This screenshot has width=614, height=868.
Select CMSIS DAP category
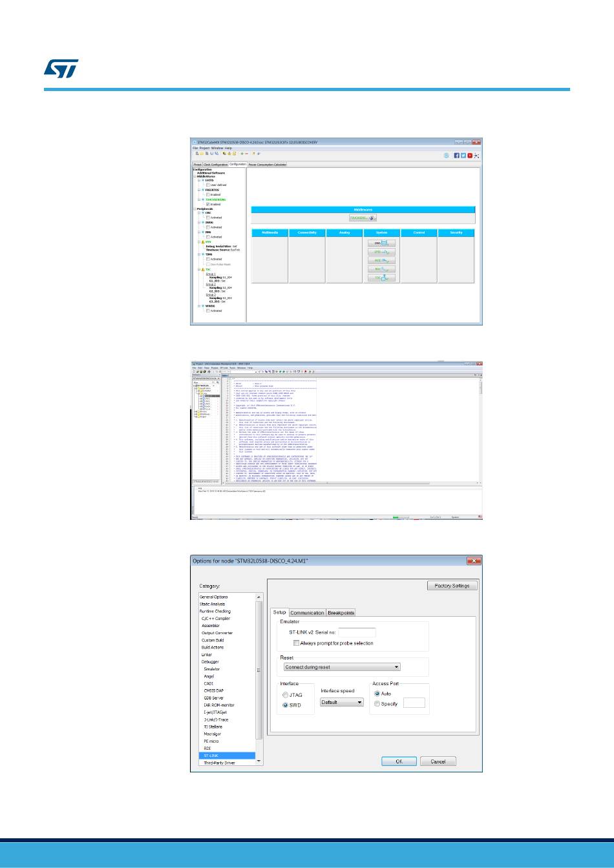click(x=214, y=690)
